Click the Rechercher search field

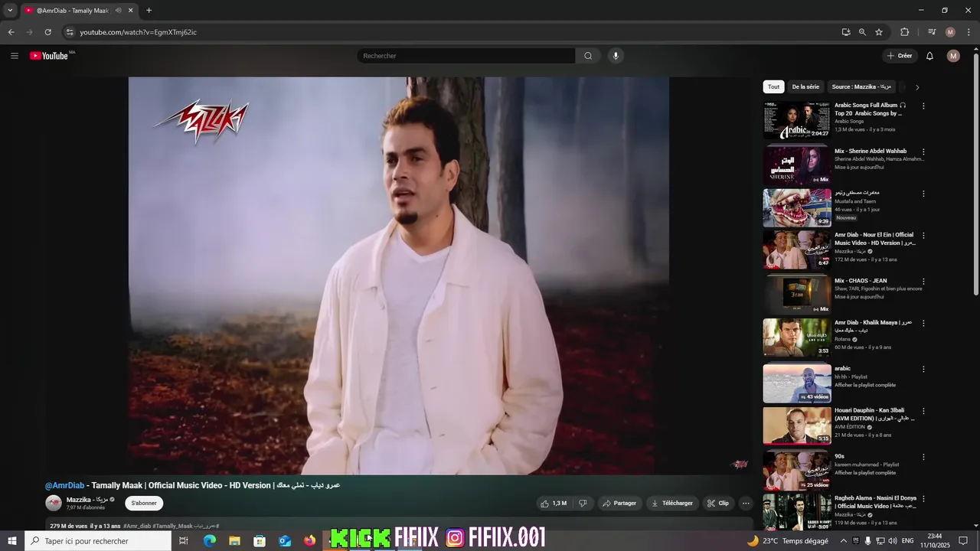[466, 56]
